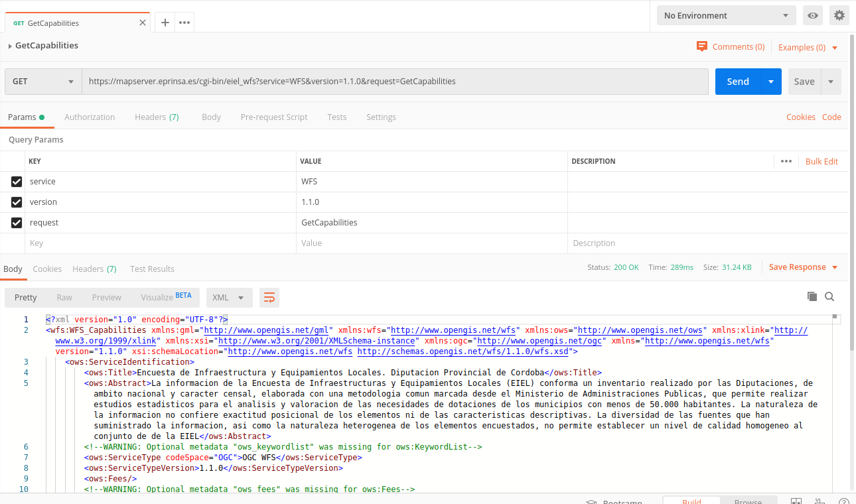856x504 pixels.
Task: Close the GetCapabilities request tab
Action: click(x=143, y=23)
